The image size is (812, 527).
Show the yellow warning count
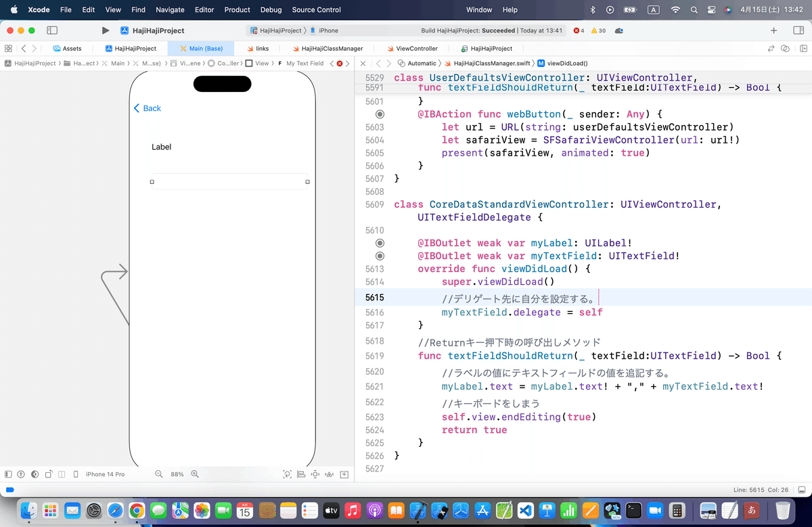click(x=598, y=30)
